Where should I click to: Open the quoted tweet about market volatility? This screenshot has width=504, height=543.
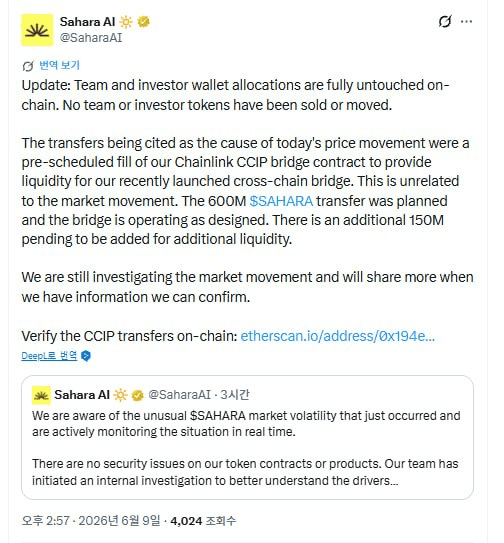pos(247,437)
